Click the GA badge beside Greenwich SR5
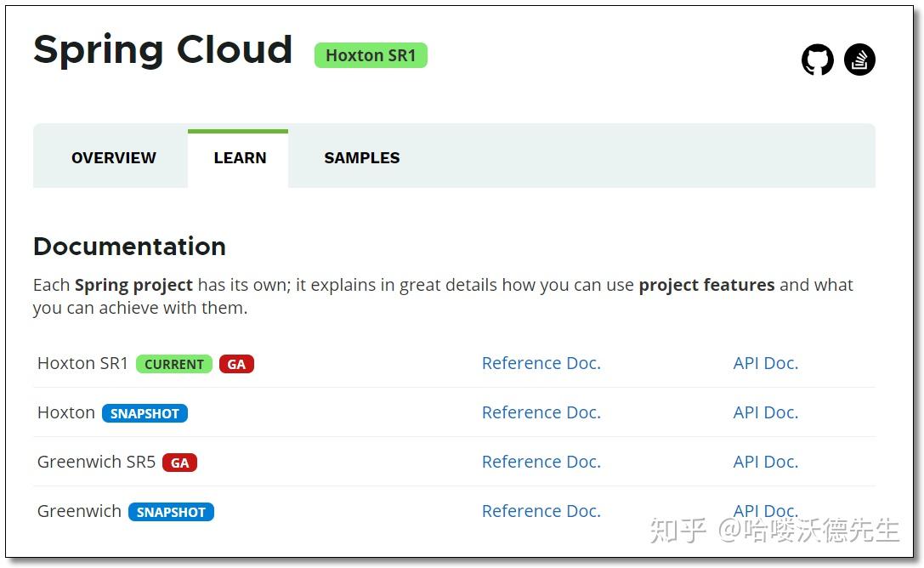This screenshot has width=924, height=568. 179,463
